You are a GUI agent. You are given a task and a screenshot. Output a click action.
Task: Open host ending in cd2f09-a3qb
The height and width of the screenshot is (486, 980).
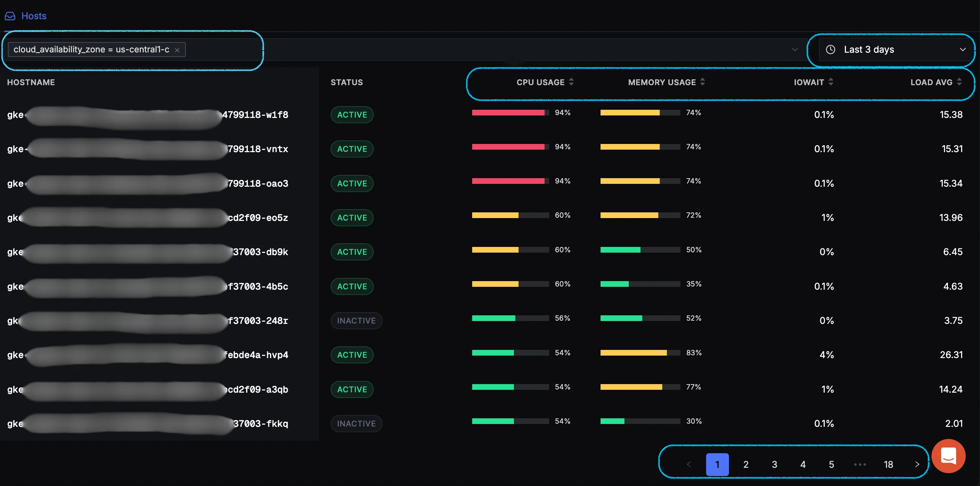coord(148,389)
